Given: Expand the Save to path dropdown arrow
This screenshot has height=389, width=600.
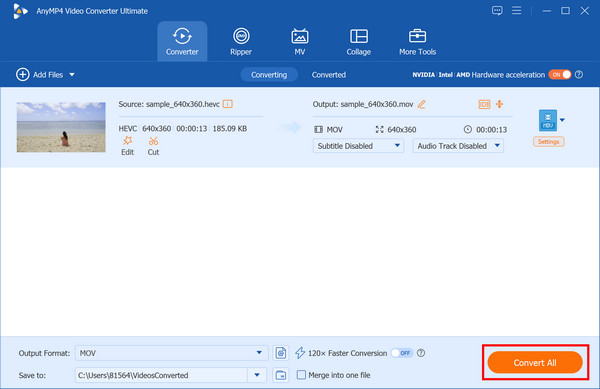Looking at the screenshot, I should tap(257, 375).
